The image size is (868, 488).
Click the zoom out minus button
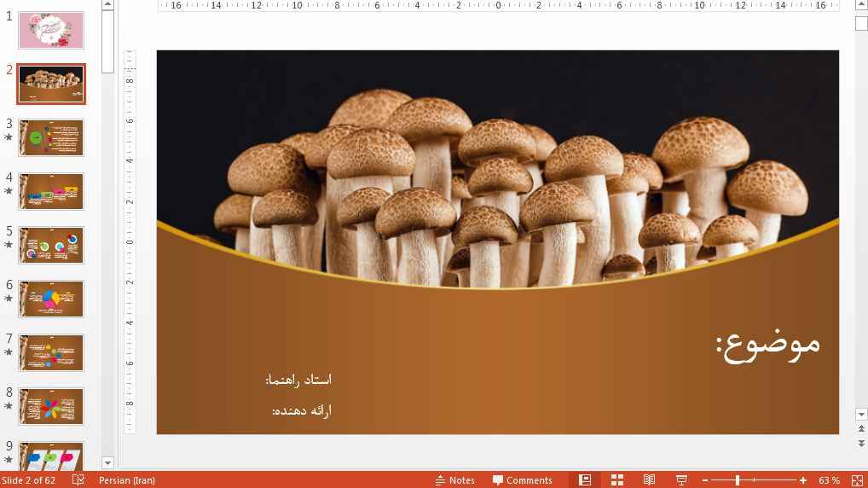704,480
